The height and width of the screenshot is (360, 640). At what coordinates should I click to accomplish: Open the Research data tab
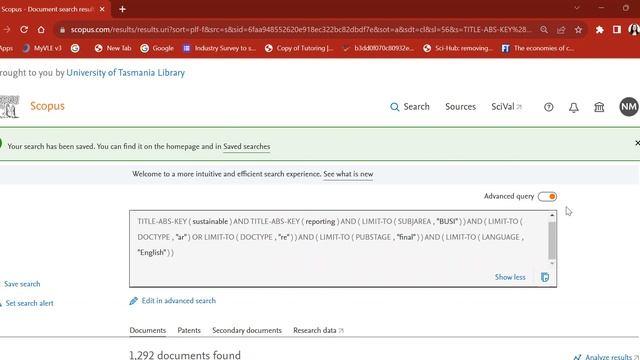318,330
